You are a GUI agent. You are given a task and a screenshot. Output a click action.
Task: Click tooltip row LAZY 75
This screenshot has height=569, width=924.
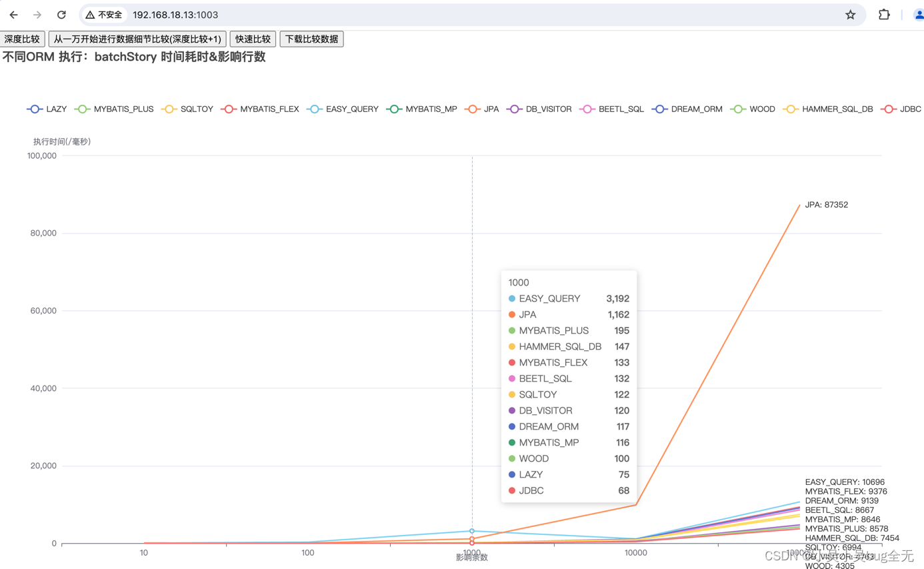coord(569,475)
